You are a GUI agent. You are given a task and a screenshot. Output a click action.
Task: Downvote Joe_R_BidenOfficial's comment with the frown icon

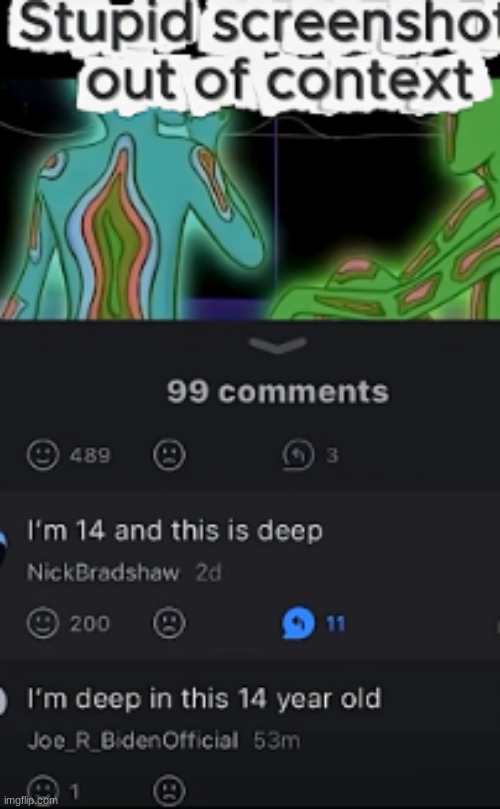click(169, 791)
